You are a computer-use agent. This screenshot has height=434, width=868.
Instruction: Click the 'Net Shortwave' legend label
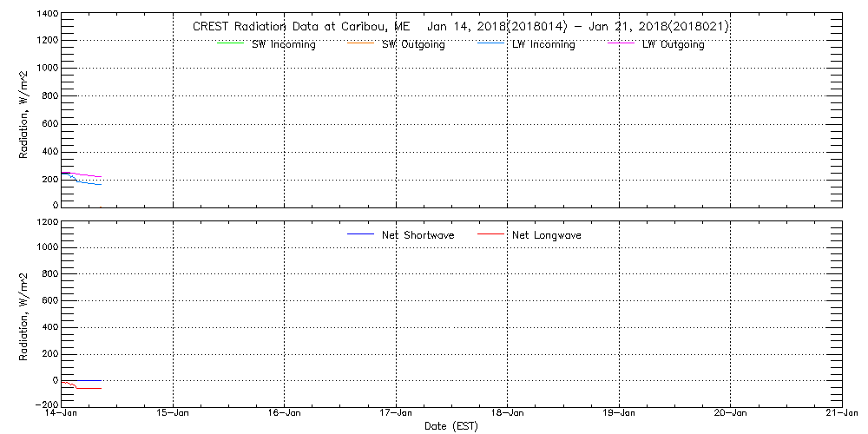coord(418,235)
